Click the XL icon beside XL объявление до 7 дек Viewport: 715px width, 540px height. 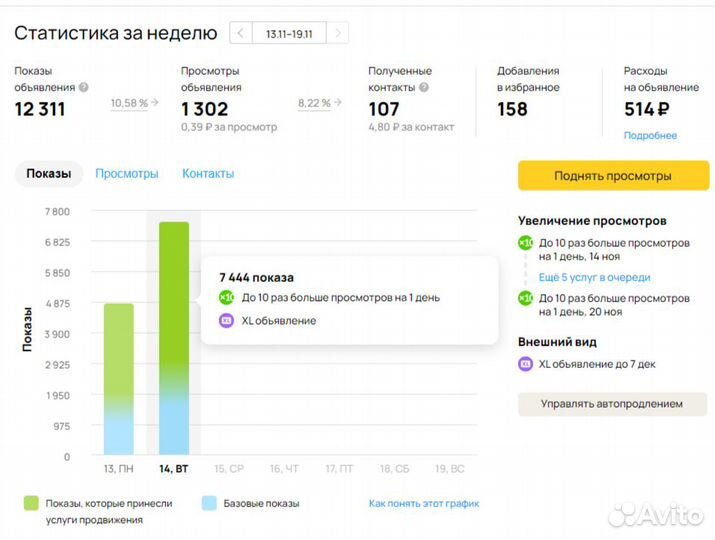click(x=526, y=364)
